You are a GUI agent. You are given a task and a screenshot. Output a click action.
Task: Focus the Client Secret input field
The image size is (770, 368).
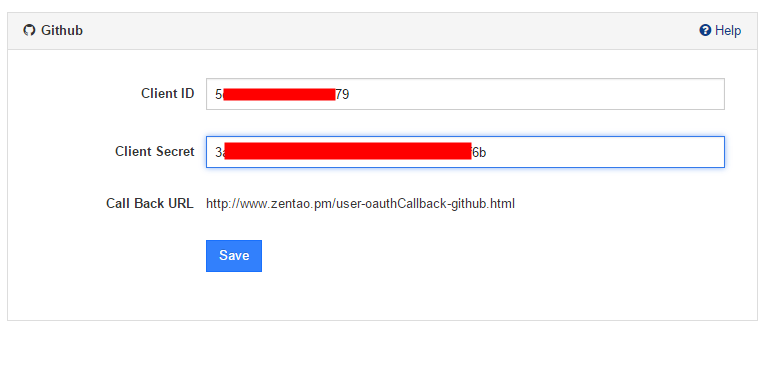465,152
